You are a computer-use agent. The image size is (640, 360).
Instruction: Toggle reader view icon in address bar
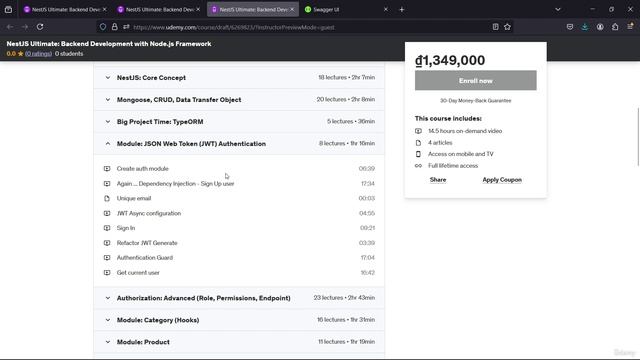pyautogui.click(x=495, y=27)
